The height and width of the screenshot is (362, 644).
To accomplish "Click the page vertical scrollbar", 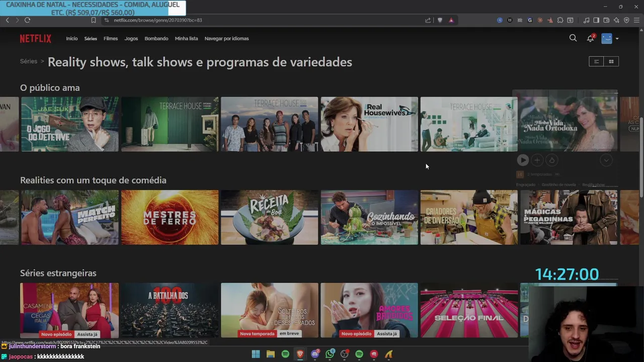I will [641, 157].
